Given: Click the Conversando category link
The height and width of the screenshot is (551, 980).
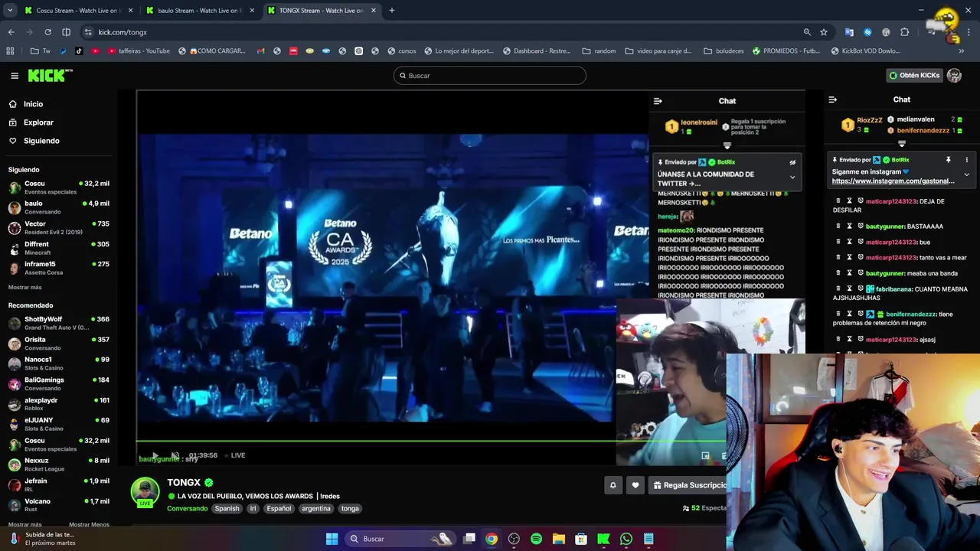Looking at the screenshot, I should point(187,508).
